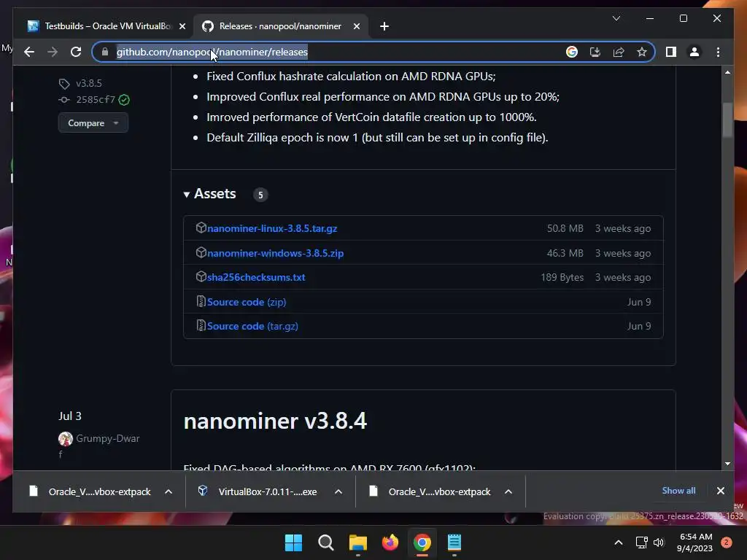Click Grumpy-Dwarf's avatar image

pyautogui.click(x=66, y=438)
